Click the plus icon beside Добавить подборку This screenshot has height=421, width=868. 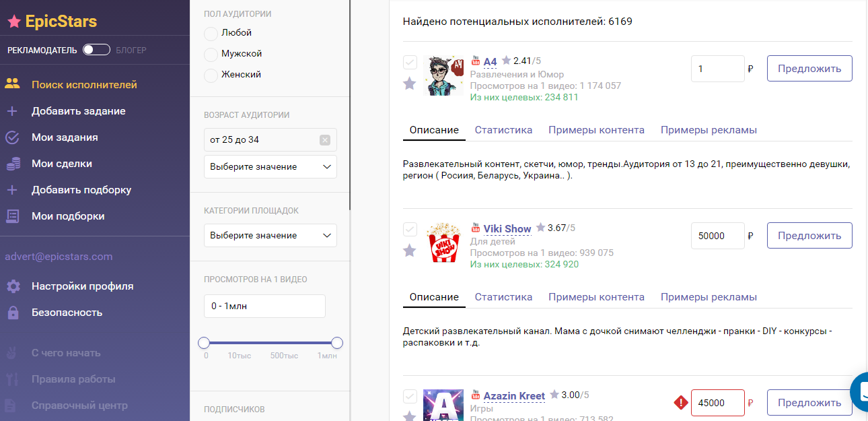tap(12, 190)
